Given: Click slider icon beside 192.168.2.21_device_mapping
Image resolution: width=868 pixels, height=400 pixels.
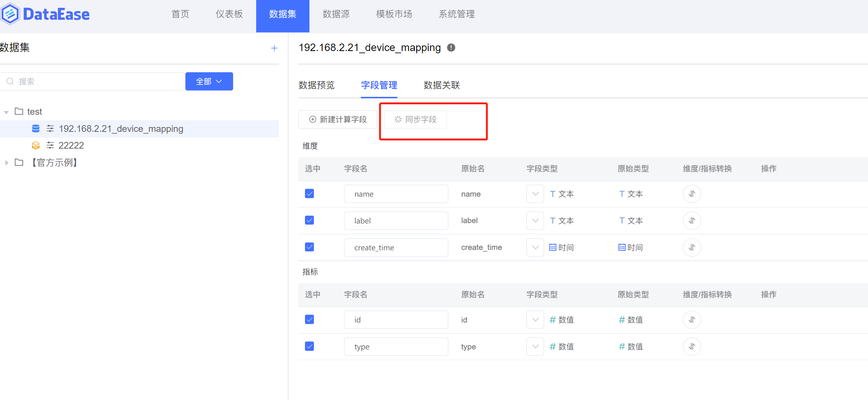Looking at the screenshot, I should click(x=50, y=128).
